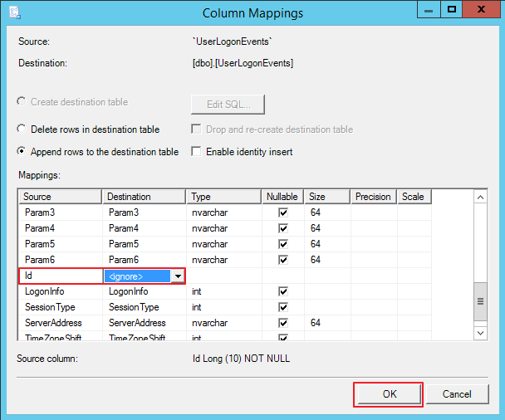Image resolution: width=505 pixels, height=420 pixels.
Task: Click the Precision column header
Action: point(373,197)
